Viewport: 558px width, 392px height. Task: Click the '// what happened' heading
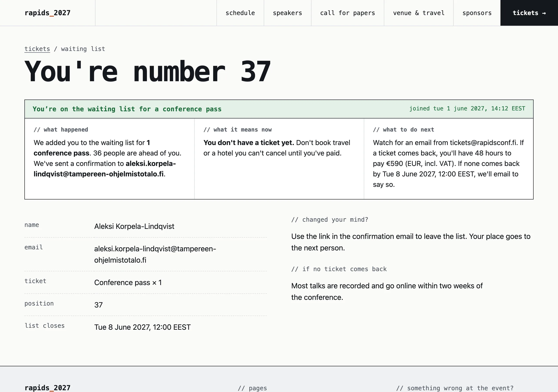tap(61, 130)
